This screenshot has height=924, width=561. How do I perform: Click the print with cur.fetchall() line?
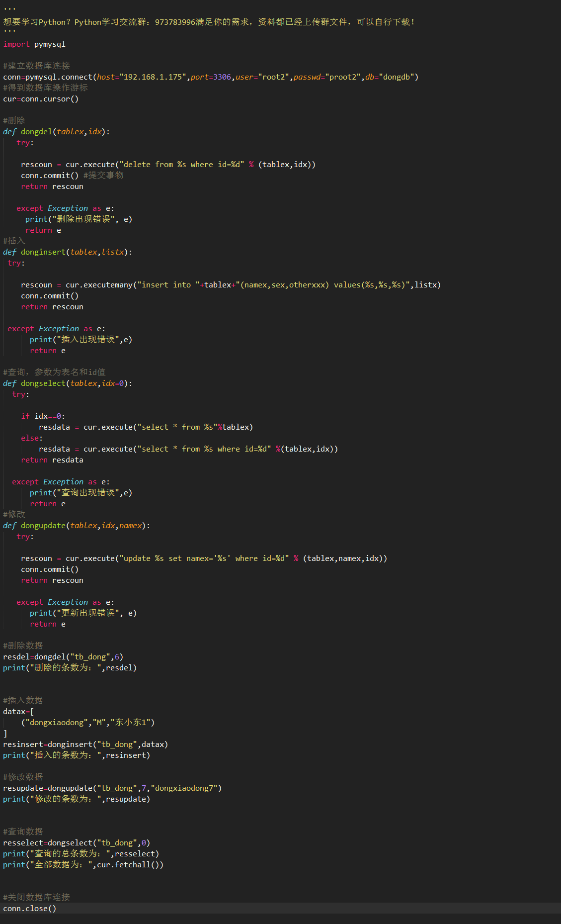pos(83,865)
